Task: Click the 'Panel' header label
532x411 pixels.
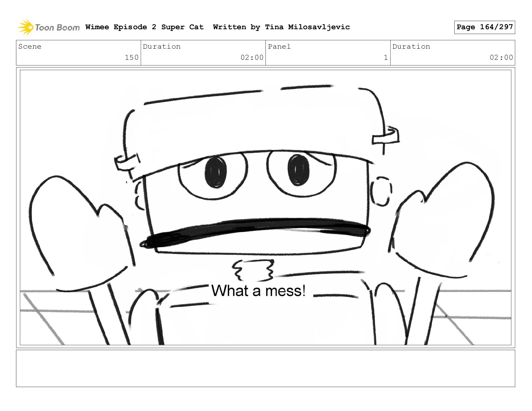Action: coord(279,46)
